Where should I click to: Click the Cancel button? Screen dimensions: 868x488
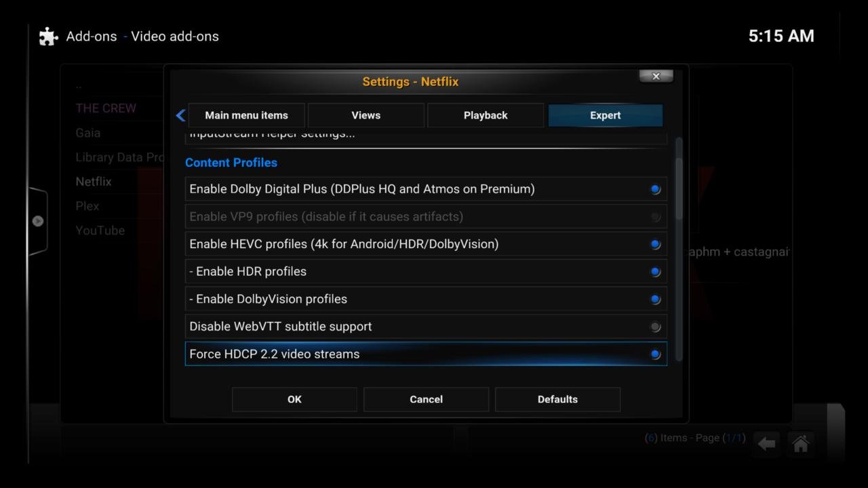tap(426, 399)
